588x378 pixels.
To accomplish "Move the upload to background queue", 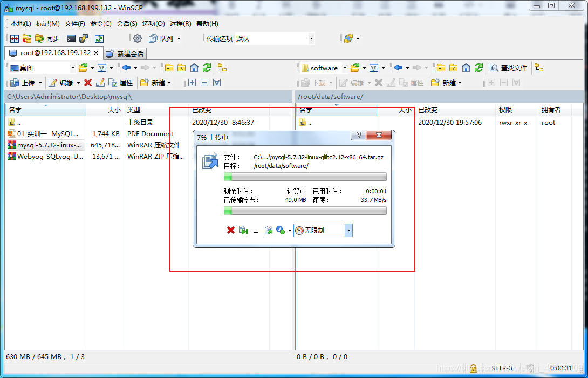I will coord(268,230).
